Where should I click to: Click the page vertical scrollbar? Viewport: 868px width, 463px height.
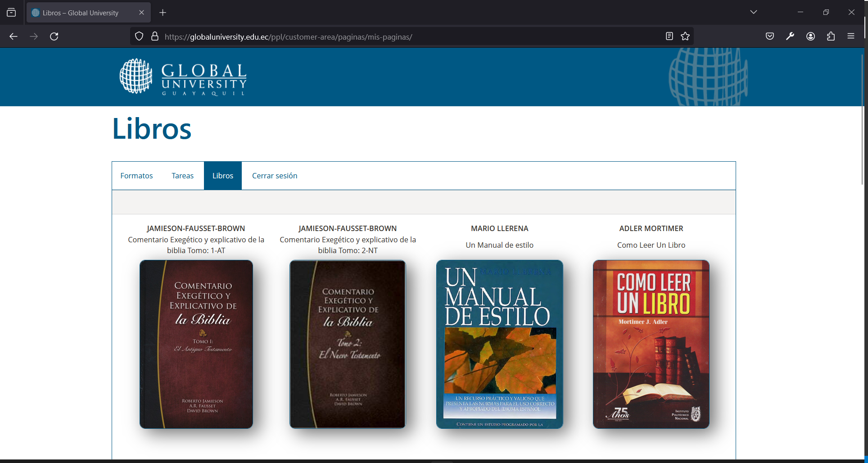[x=862, y=119]
